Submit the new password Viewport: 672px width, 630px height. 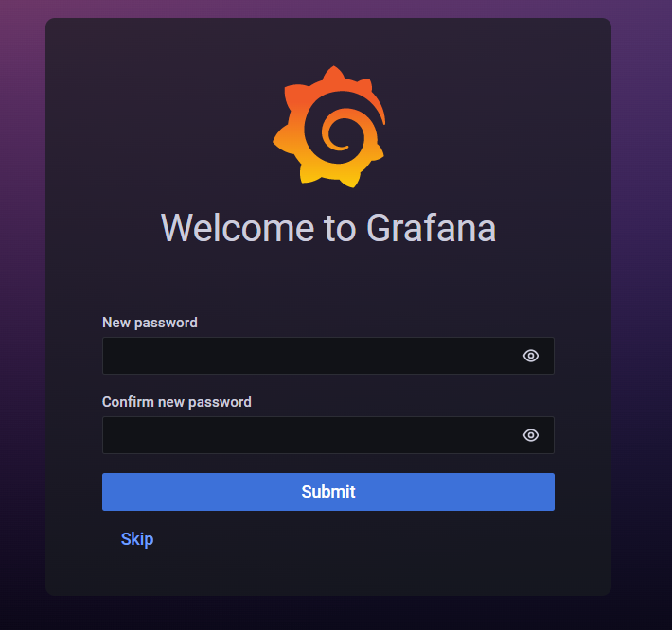pyautogui.click(x=328, y=492)
